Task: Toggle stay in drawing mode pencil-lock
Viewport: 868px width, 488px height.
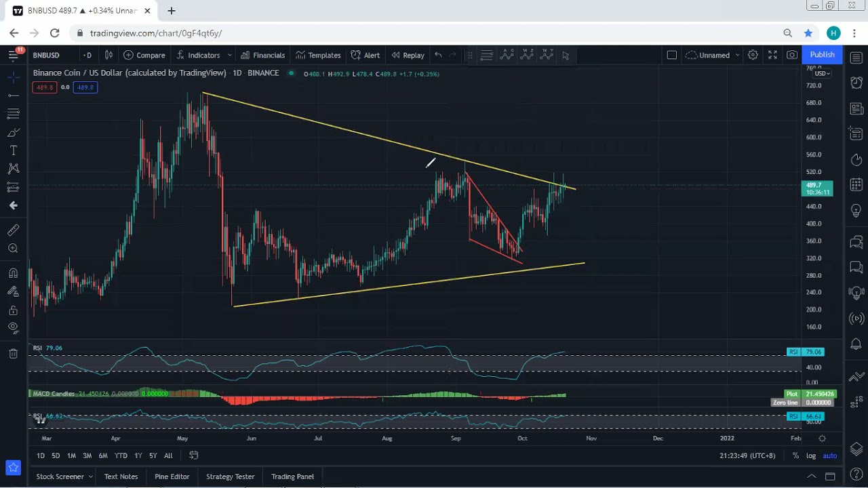Action: pos(13,291)
